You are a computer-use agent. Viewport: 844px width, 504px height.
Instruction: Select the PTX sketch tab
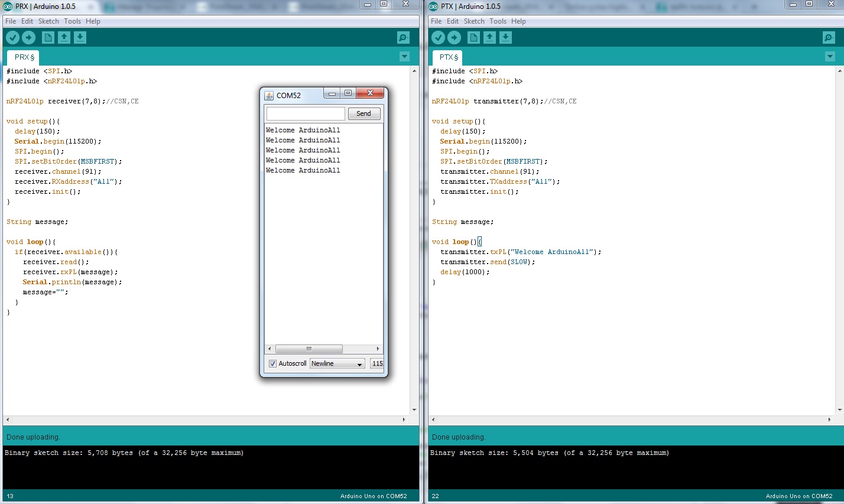(448, 57)
